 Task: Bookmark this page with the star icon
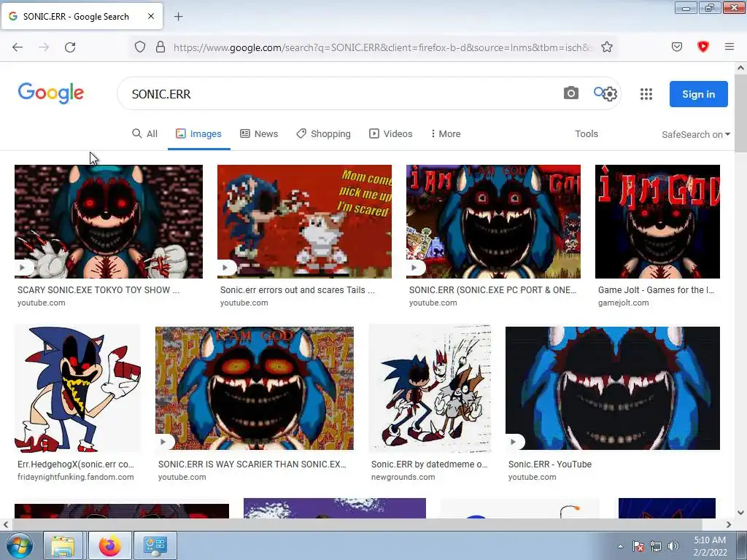[606, 47]
